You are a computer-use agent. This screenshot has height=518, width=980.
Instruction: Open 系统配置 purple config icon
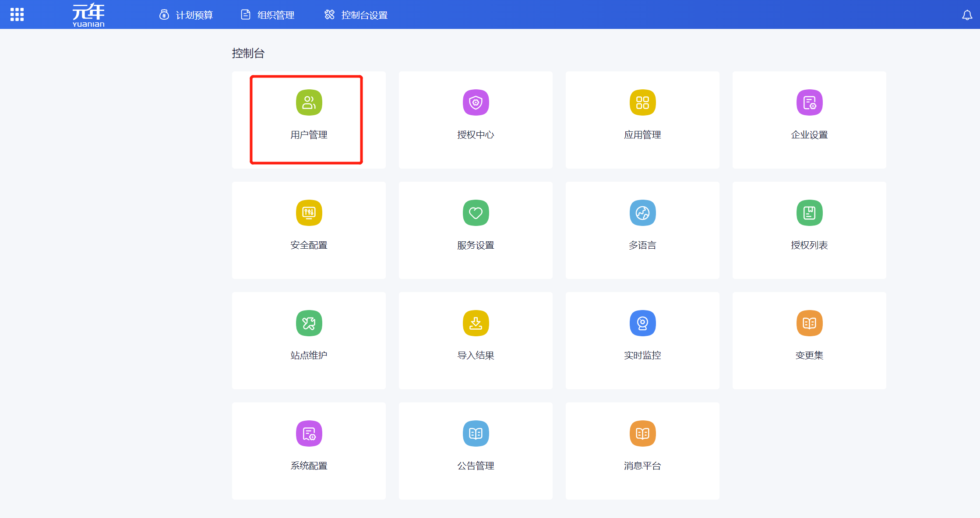[309, 434]
